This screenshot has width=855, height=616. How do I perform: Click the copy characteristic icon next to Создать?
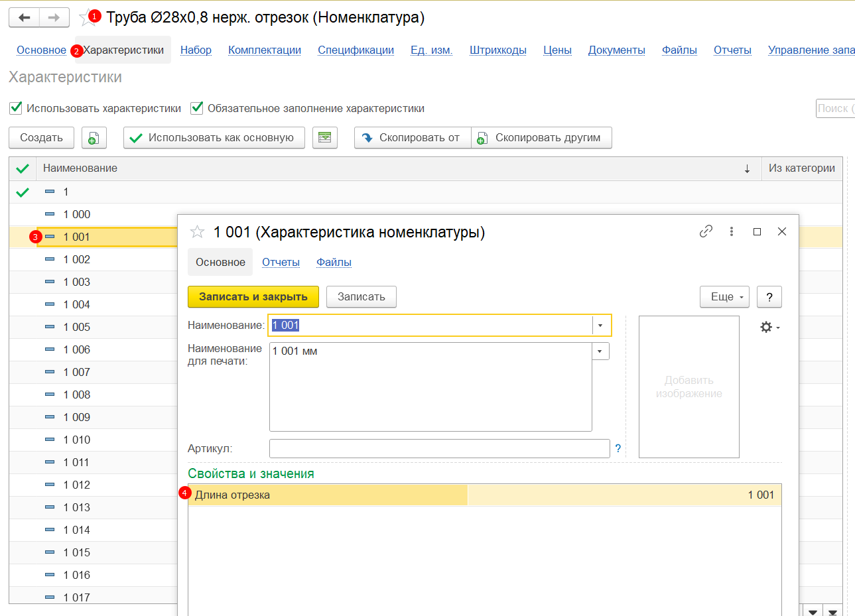pos(94,138)
